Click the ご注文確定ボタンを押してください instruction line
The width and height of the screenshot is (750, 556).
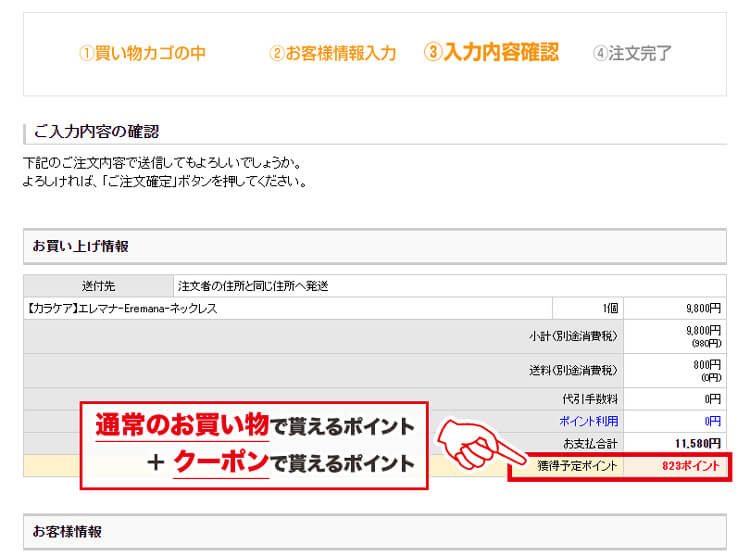[x=165, y=181]
